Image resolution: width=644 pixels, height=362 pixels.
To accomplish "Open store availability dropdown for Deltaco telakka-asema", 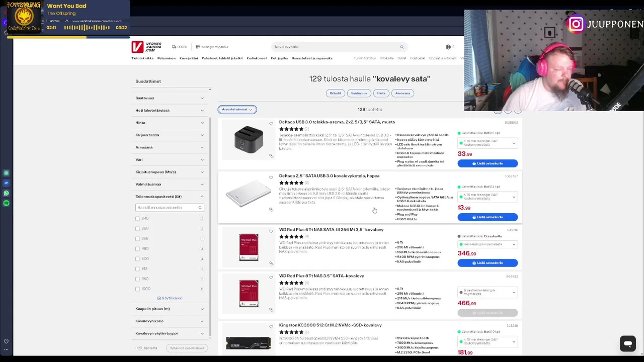I will [x=487, y=143].
